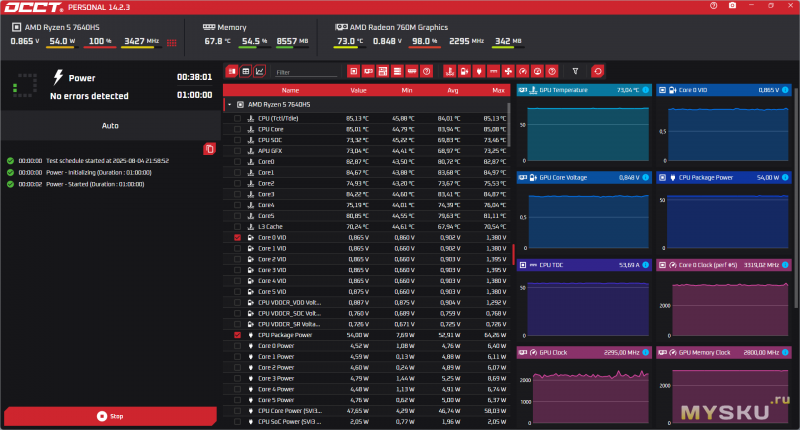Switch to graph-only monitoring view icon
This screenshot has width=800, height=430.
pos(260,71)
